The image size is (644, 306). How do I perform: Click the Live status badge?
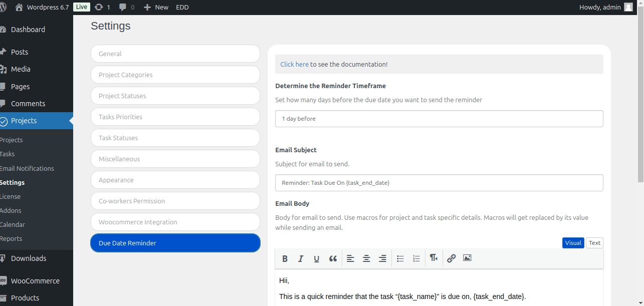(x=82, y=7)
